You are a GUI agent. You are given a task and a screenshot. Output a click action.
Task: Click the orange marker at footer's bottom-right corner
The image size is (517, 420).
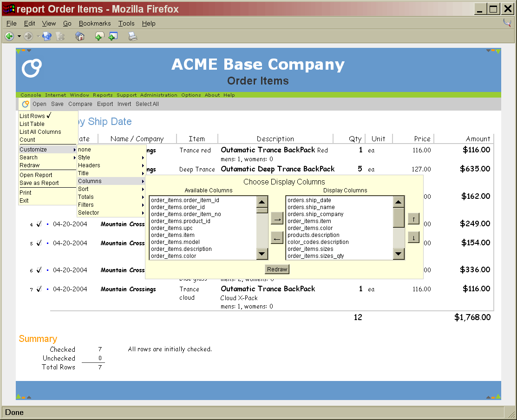coord(493,398)
